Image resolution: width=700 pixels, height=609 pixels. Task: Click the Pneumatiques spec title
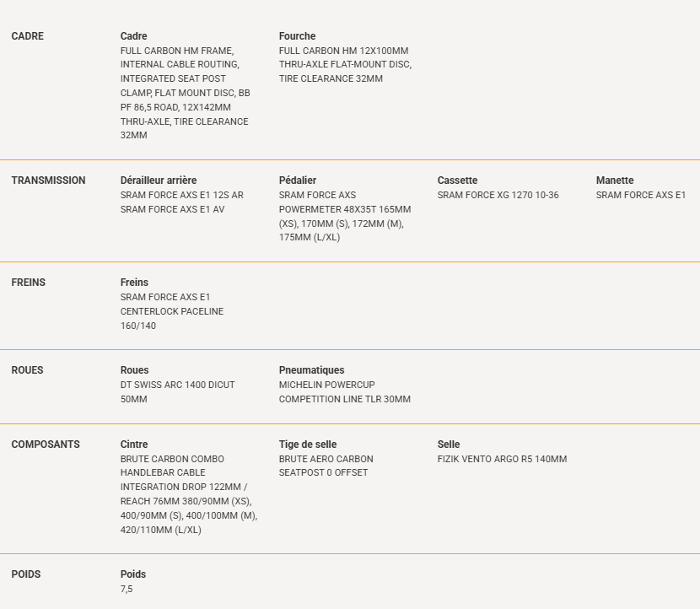pos(311,370)
